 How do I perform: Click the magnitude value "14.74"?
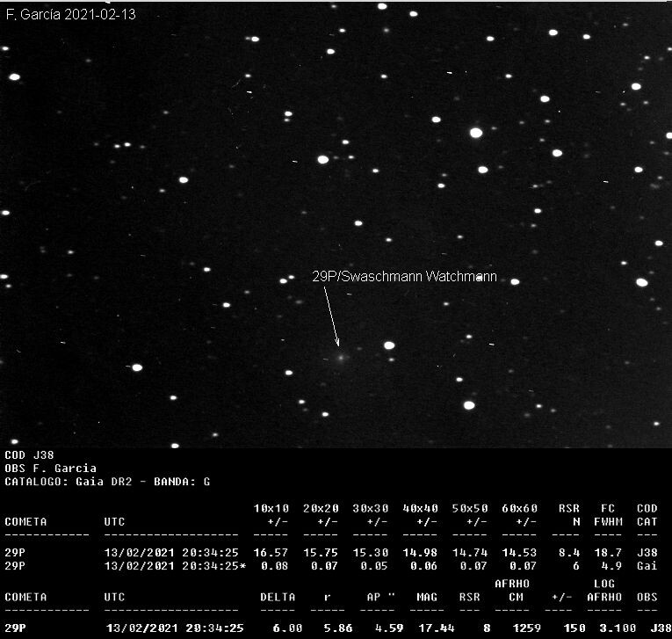[470, 553]
